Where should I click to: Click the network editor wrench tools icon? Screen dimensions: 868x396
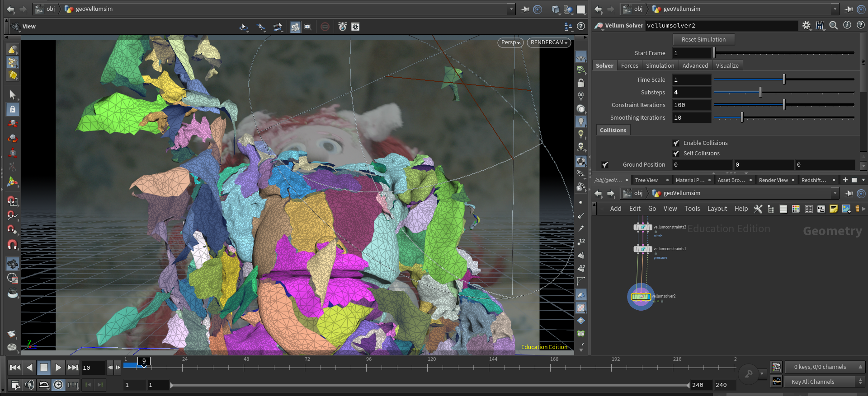[x=758, y=209]
